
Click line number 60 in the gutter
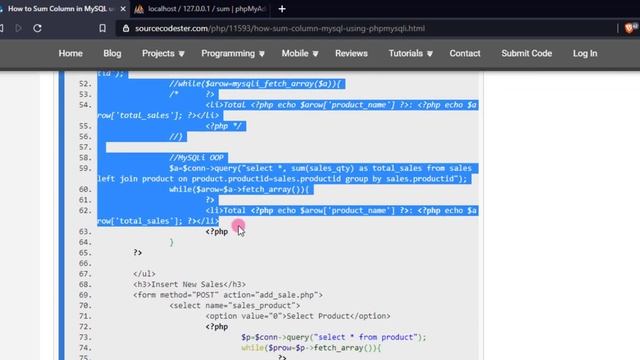click(x=85, y=189)
